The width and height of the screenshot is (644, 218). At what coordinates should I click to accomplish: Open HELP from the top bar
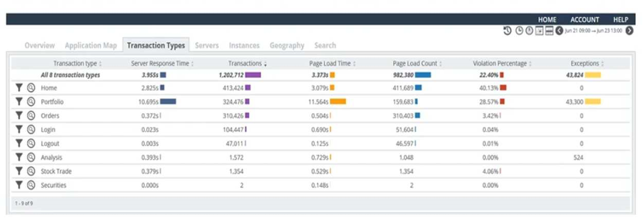pyautogui.click(x=620, y=20)
